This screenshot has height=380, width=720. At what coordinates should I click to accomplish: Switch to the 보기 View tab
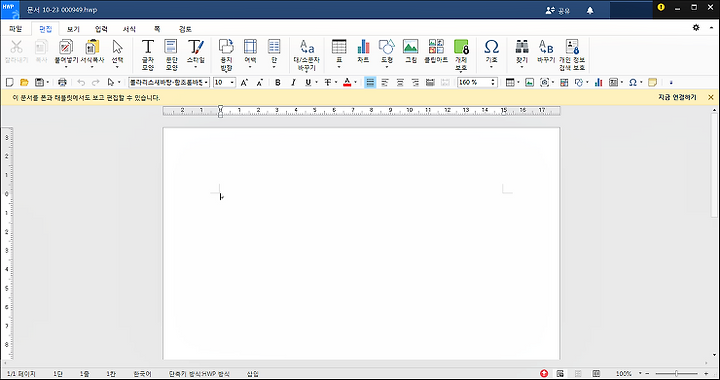(x=73, y=29)
